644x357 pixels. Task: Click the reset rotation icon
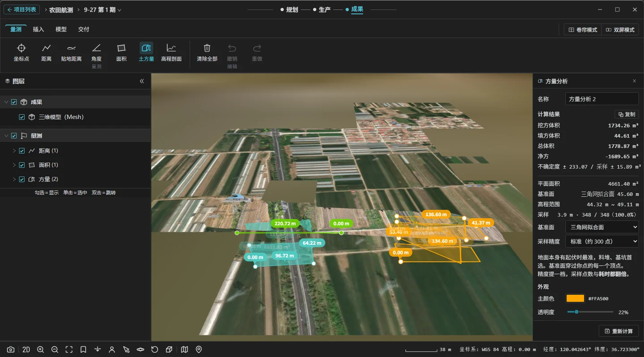(x=155, y=349)
